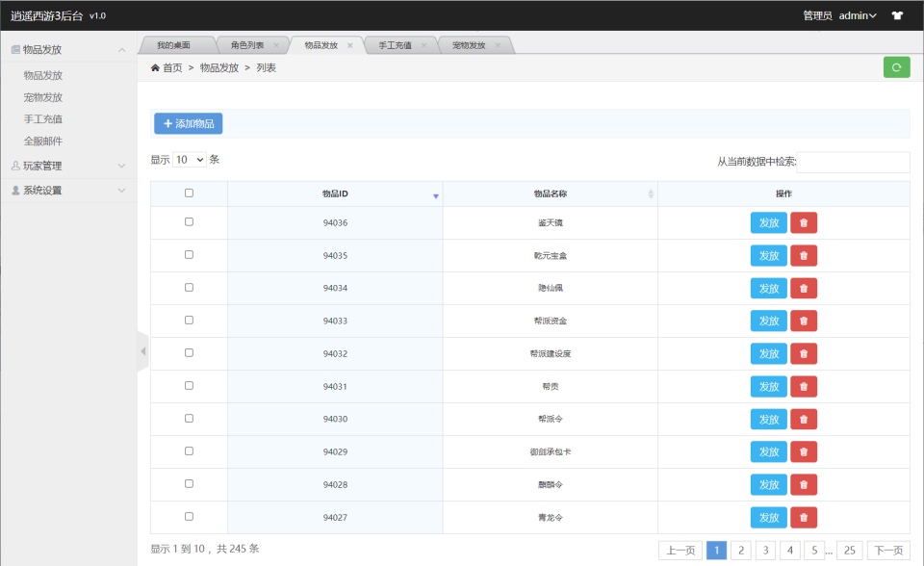Tick the checkbox for row 94030
The image size is (924, 566).
tap(189, 419)
